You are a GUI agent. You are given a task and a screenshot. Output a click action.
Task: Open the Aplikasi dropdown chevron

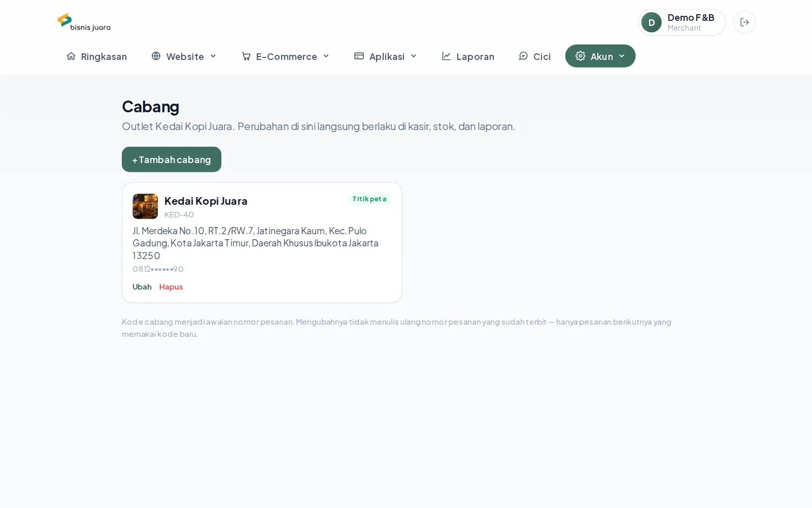(x=414, y=56)
